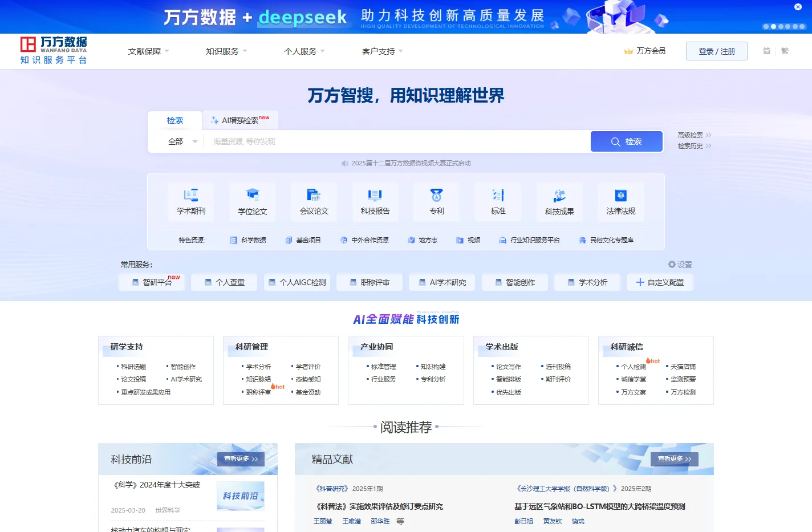Image resolution: width=812 pixels, height=532 pixels.
Task: Expand the 知识服务 menu
Action: [x=226, y=51]
